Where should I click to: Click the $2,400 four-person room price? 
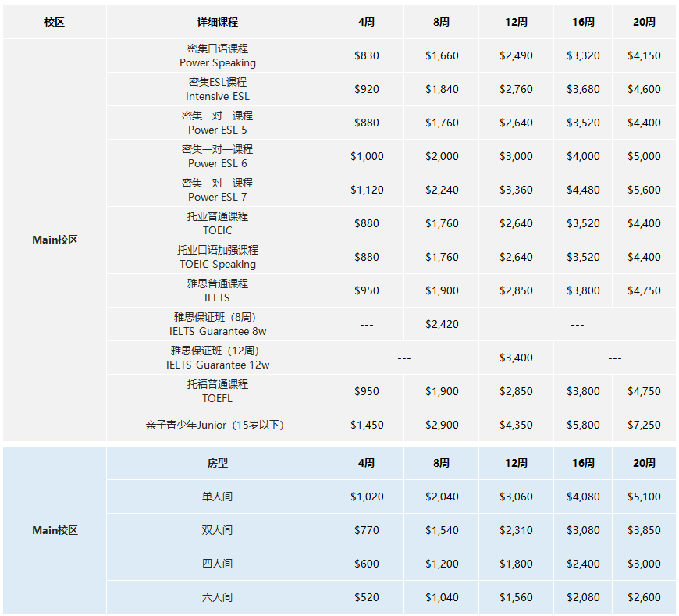tap(583, 564)
